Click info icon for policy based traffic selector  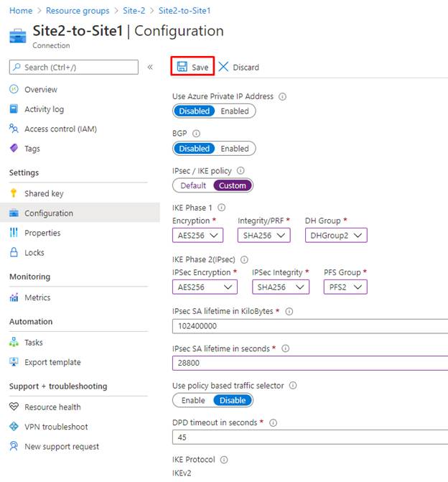click(x=293, y=386)
